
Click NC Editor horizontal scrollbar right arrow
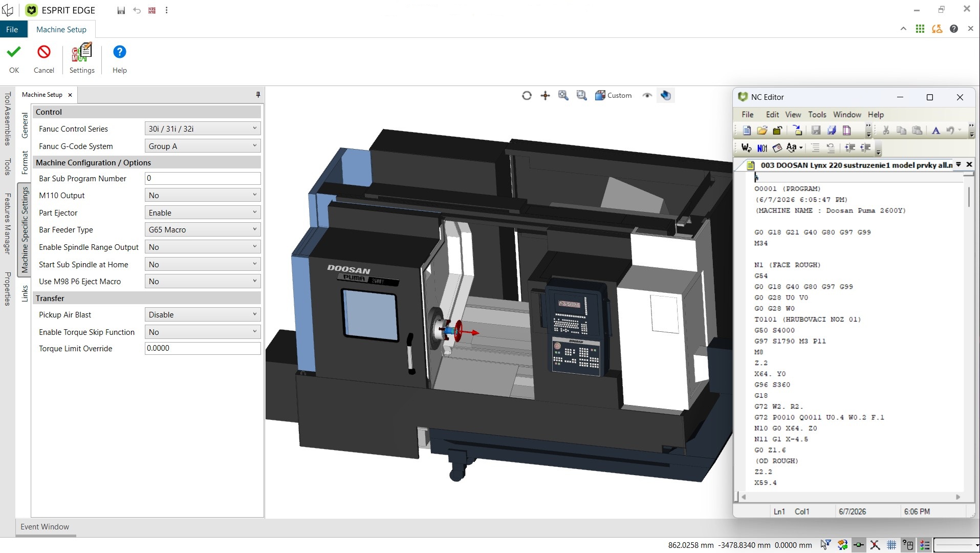(958, 497)
